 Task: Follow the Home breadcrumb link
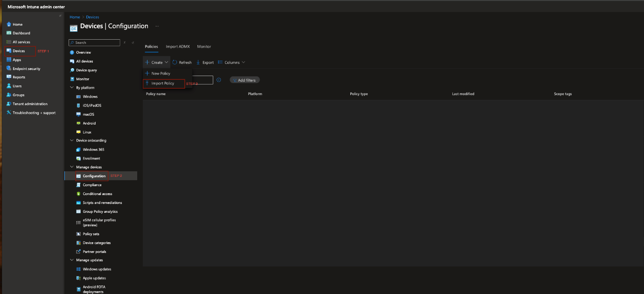75,17
